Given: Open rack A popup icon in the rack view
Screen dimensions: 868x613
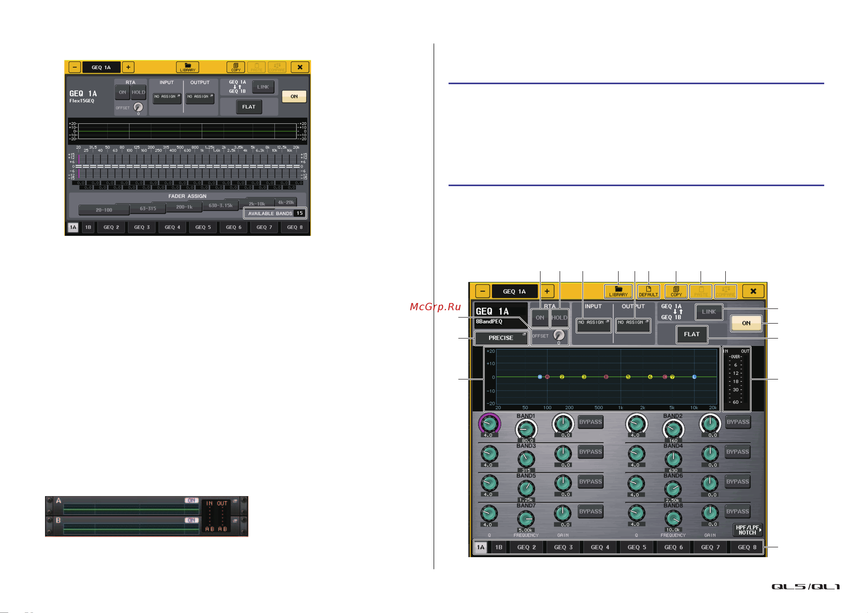Looking at the screenshot, I should pyautogui.click(x=235, y=501).
